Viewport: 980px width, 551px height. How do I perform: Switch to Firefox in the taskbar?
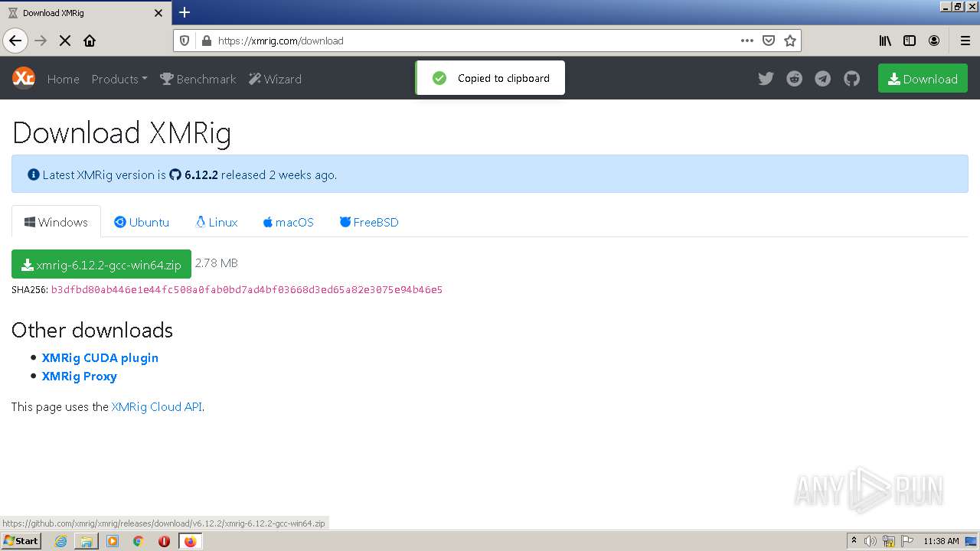click(190, 541)
